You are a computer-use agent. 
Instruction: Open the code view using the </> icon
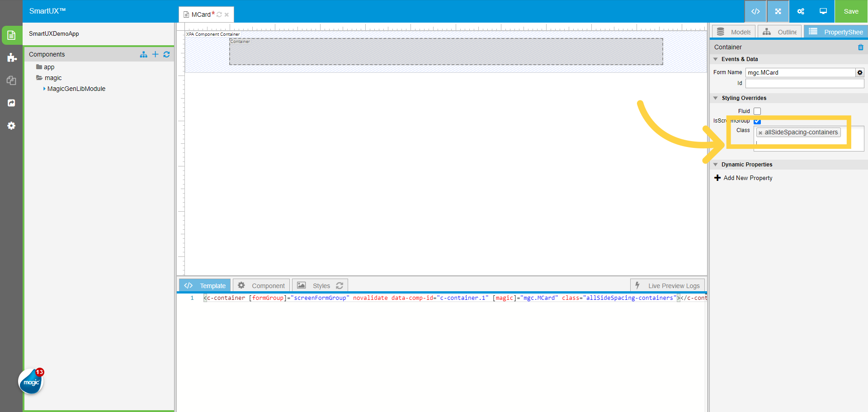(755, 11)
